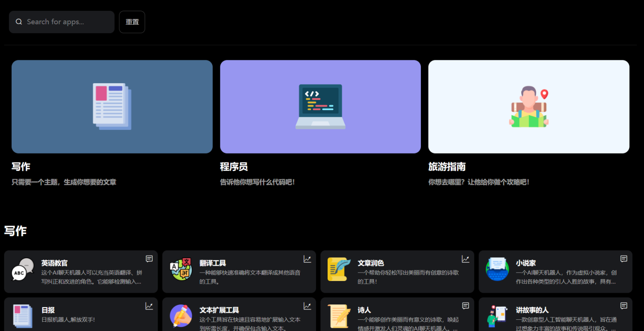Open the 旅游指南 travel guide card
Viewport: 644px width, 331px height.
528,106
